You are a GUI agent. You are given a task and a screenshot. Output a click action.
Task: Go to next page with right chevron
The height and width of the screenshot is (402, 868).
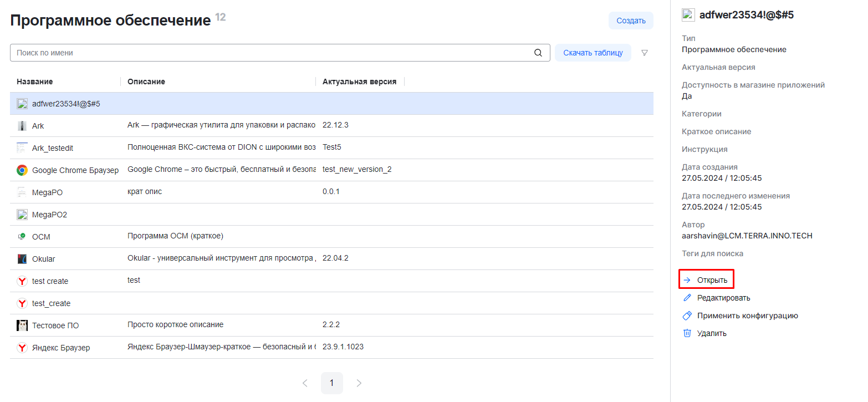pos(359,383)
